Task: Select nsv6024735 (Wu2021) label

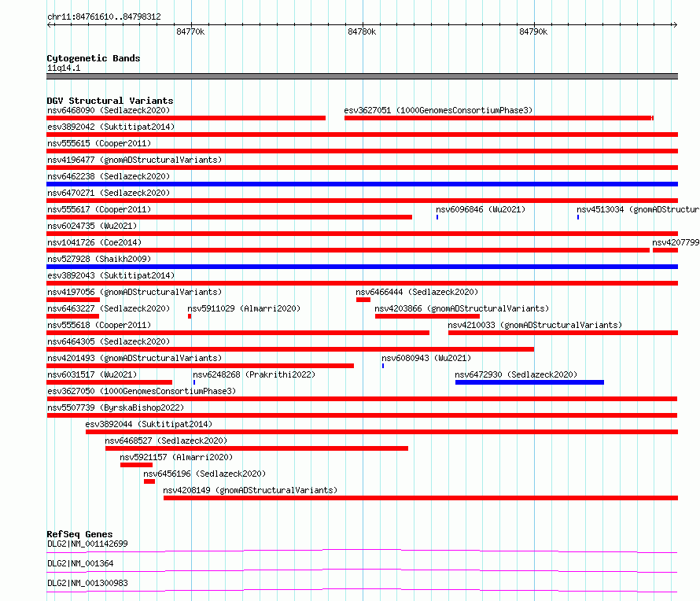Action: pyautogui.click(x=92, y=226)
